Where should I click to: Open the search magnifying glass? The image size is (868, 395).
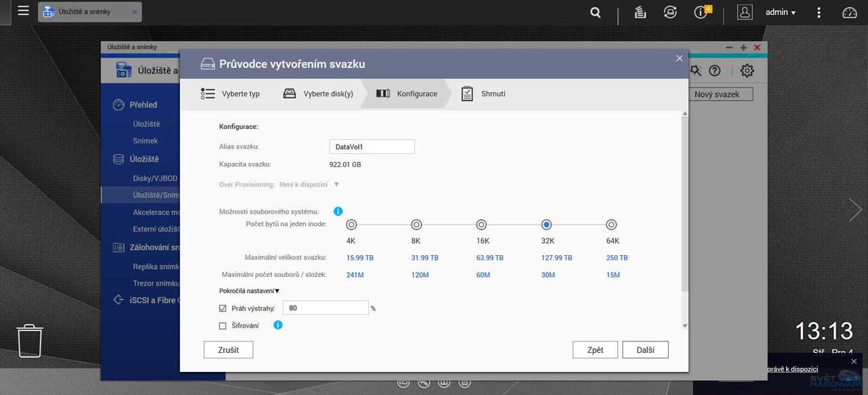[x=595, y=12]
